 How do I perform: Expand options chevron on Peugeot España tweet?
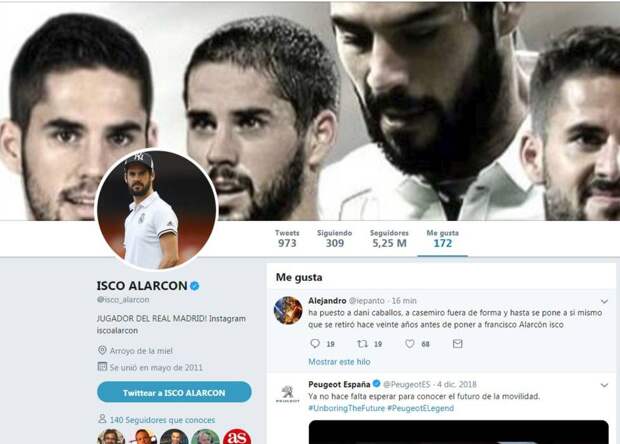pyautogui.click(x=604, y=385)
